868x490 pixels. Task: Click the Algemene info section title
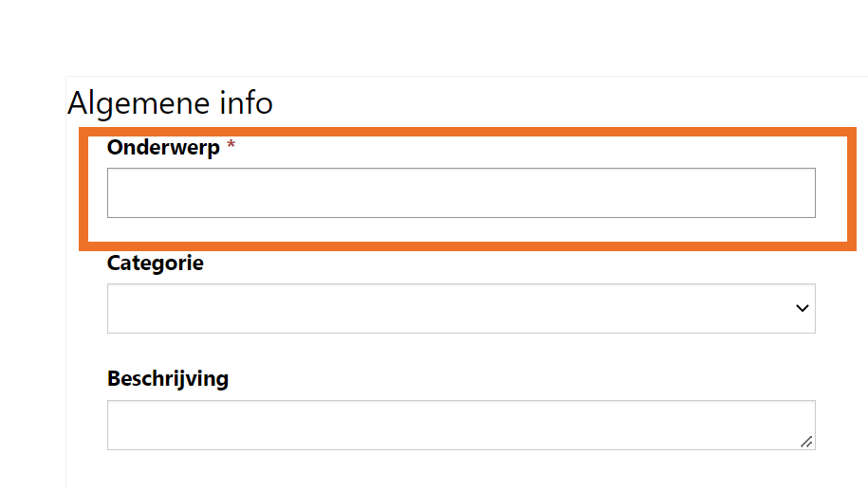[x=171, y=102]
